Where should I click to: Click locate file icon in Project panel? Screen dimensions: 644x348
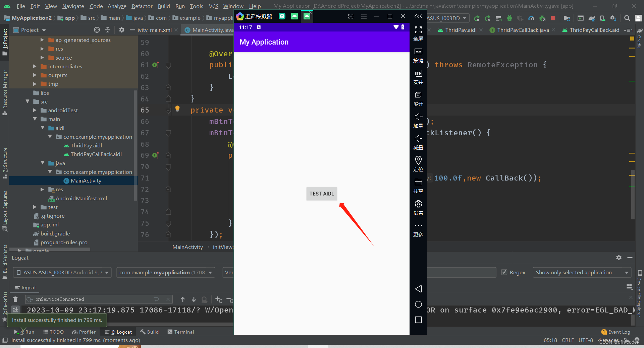[97, 30]
